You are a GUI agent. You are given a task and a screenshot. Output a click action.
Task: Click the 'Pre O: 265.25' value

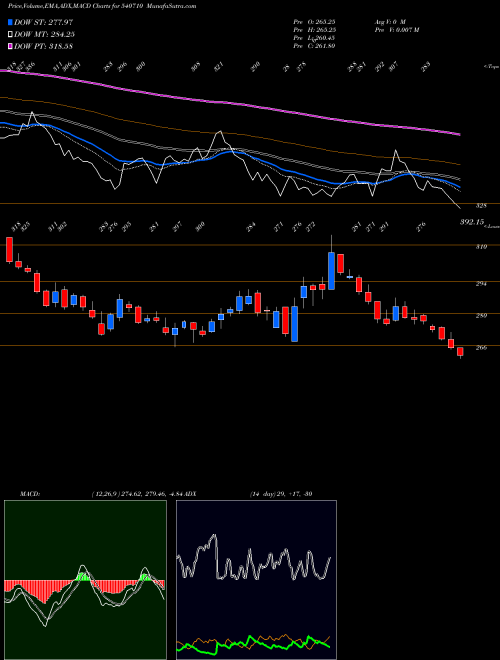click(314, 21)
